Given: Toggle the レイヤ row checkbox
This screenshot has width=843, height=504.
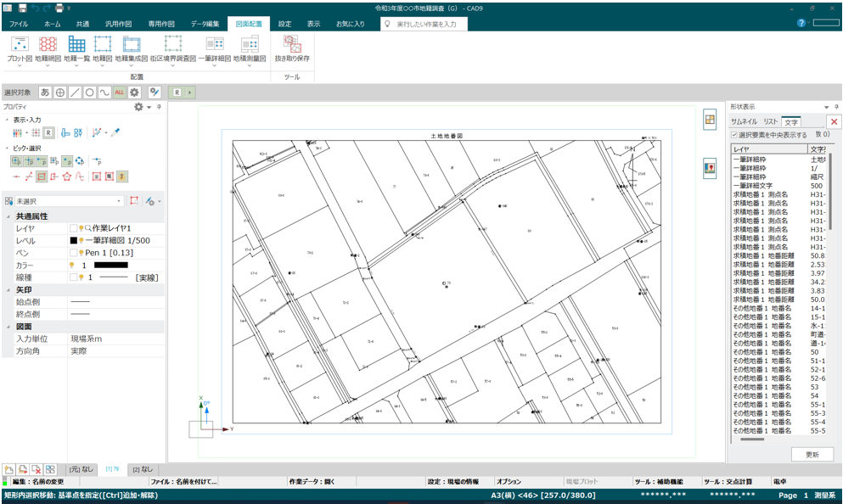Looking at the screenshot, I should click(73, 228).
